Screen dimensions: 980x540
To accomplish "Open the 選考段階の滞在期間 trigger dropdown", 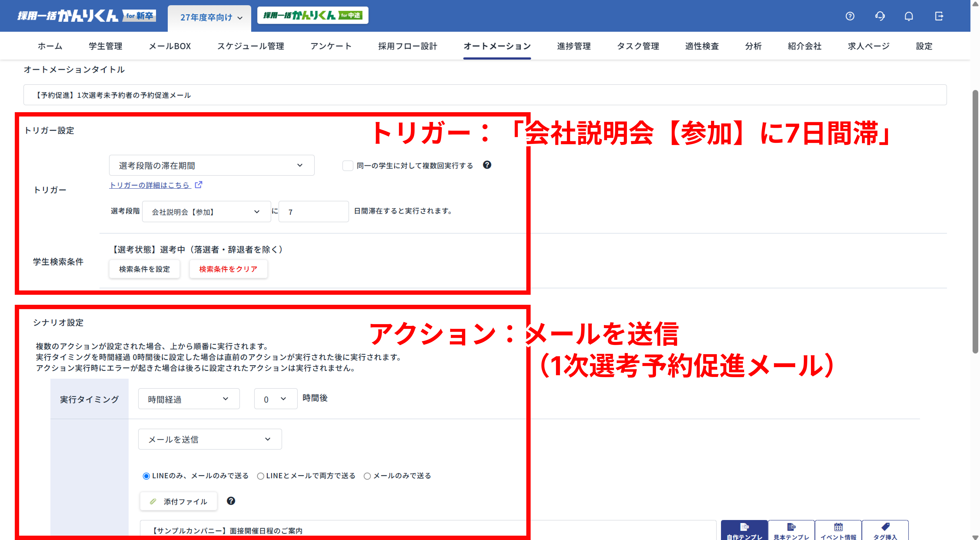I will [211, 165].
